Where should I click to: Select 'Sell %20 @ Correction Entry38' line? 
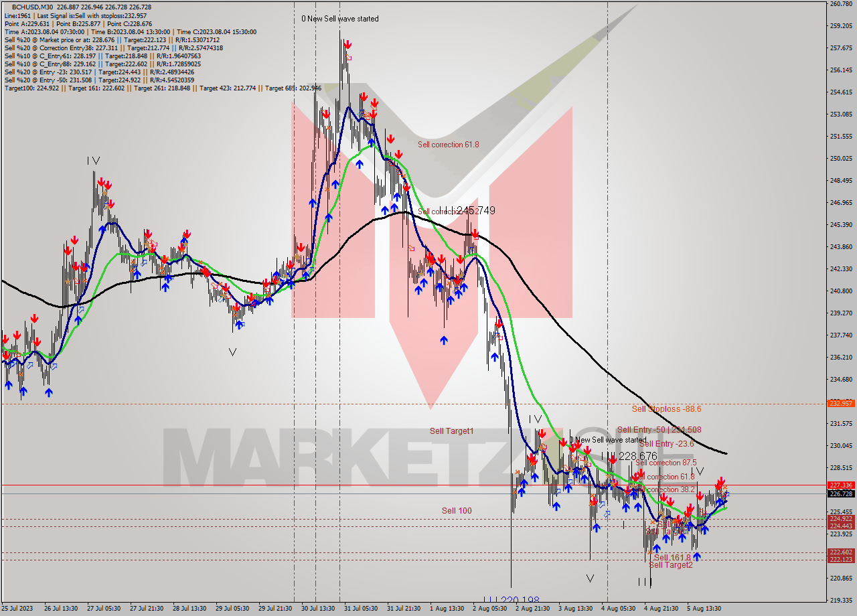click(114, 48)
